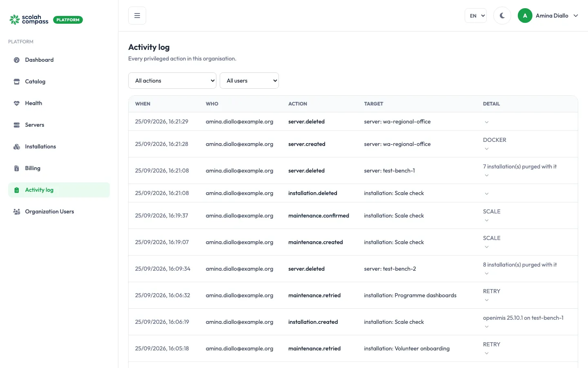Go to Organization Users in the sidebar

pyautogui.click(x=59, y=211)
